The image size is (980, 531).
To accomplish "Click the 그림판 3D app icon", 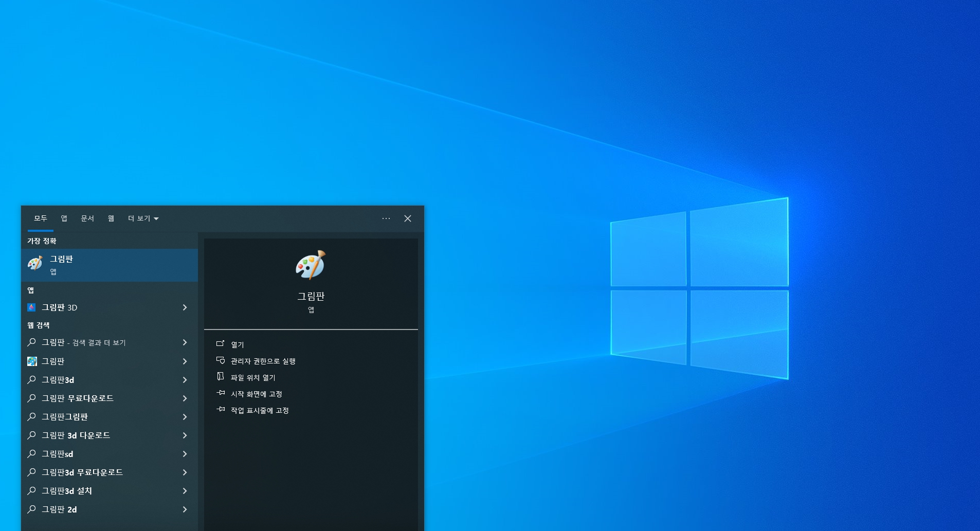I will [31, 307].
